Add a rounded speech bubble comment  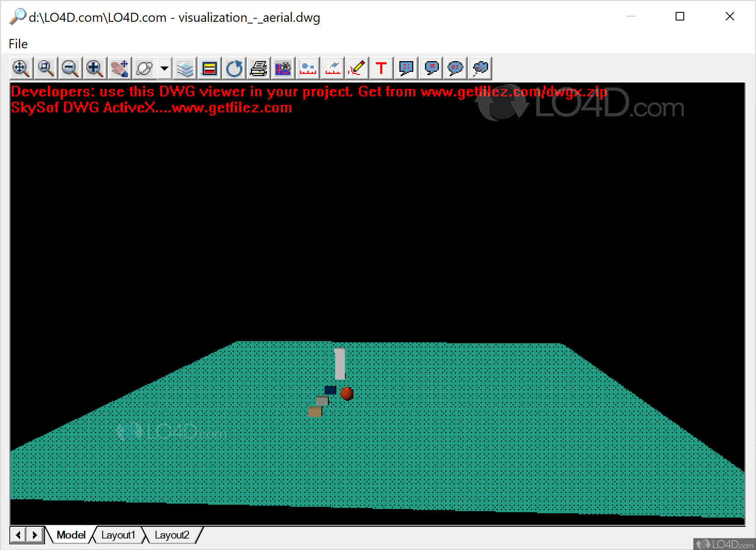click(431, 68)
